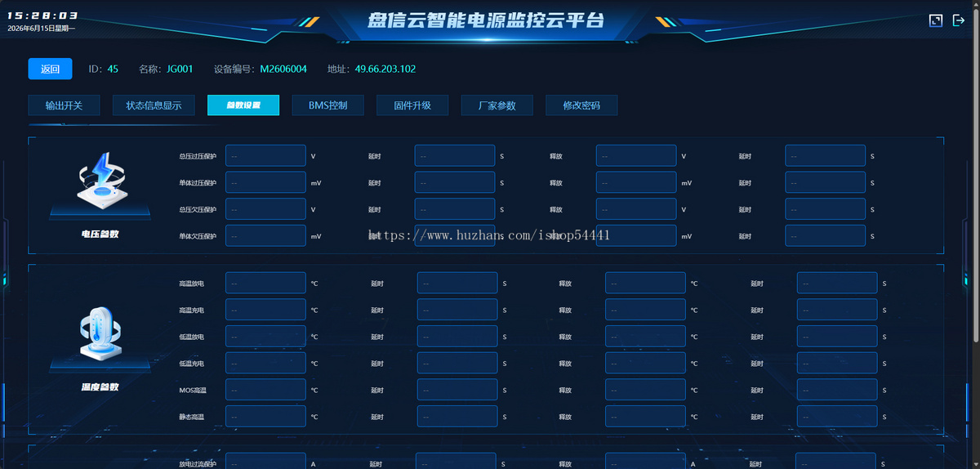Click 释放 temperature field in 高温放电 row
The height and width of the screenshot is (469, 980).
tap(645, 283)
